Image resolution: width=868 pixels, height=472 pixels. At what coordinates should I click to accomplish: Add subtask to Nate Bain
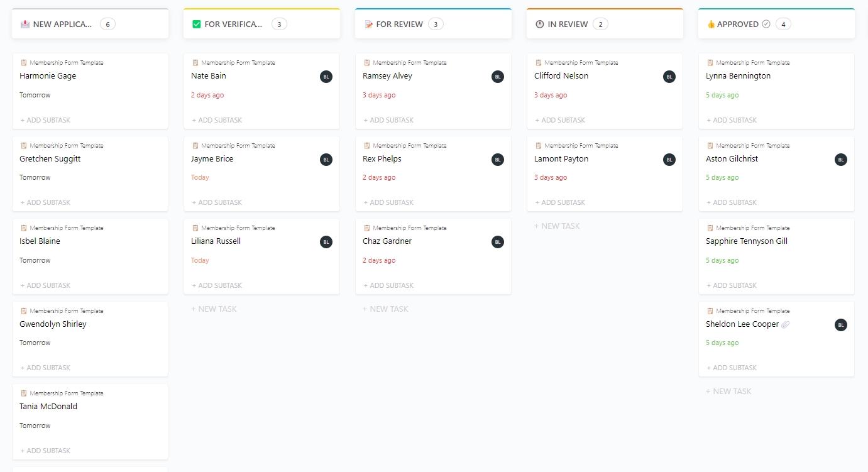(x=217, y=120)
